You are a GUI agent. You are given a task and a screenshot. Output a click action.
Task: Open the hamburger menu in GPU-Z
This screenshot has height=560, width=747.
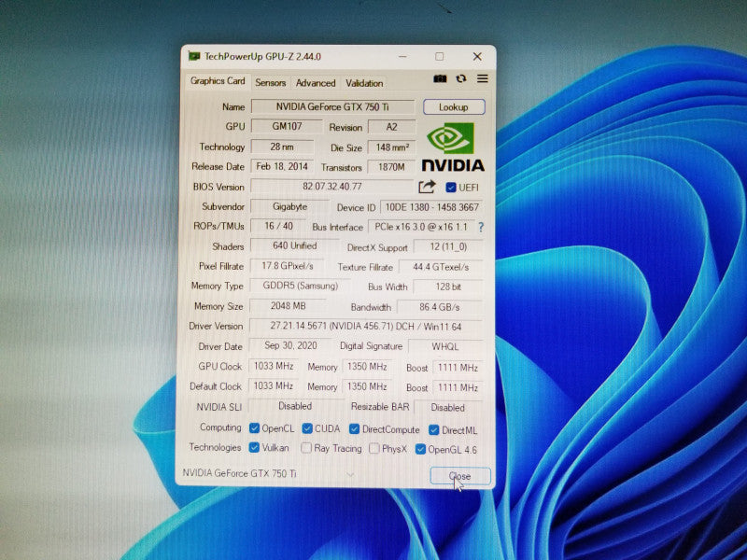(482, 78)
